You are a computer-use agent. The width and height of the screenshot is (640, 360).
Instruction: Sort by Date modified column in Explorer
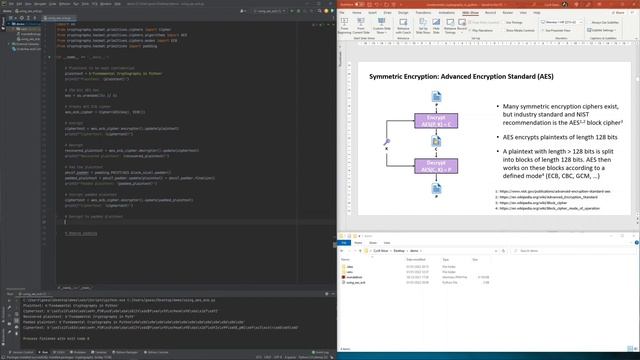pyautogui.click(x=416, y=260)
